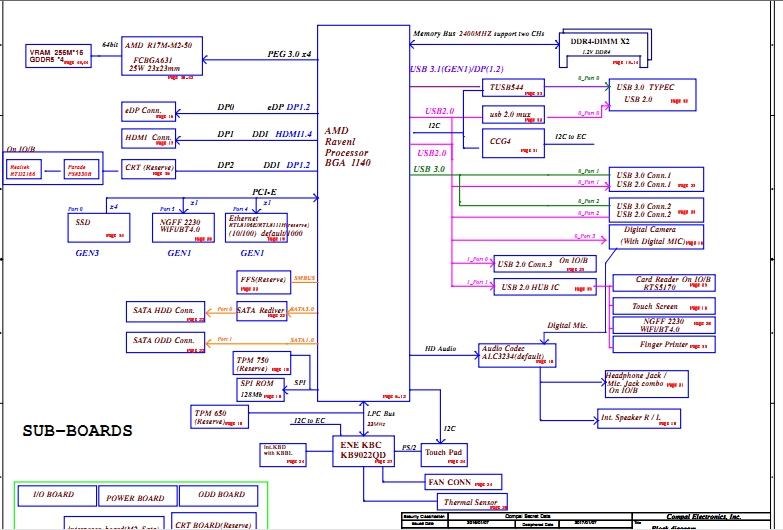Select the Realtek chip box on IO/B

[23, 170]
